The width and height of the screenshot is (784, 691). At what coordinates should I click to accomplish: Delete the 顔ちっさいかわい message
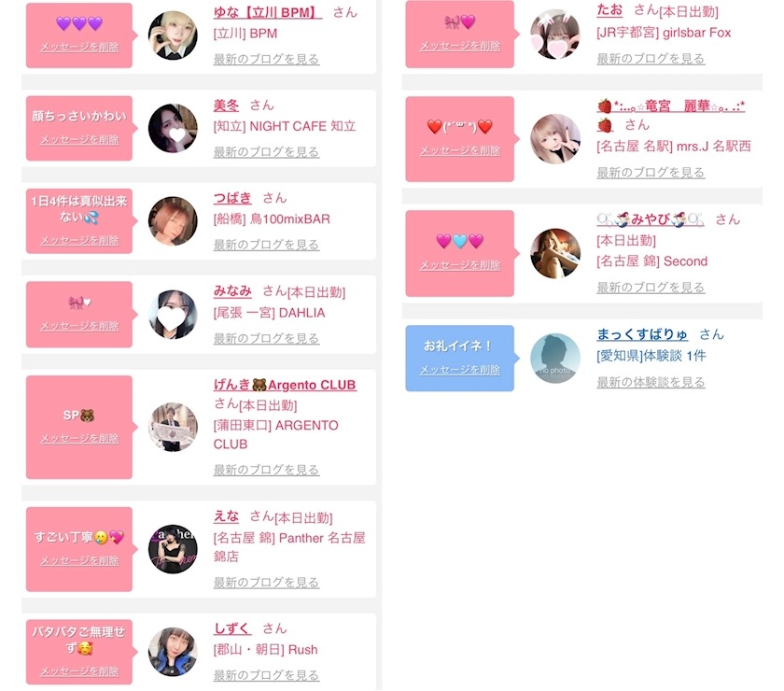[x=79, y=140]
